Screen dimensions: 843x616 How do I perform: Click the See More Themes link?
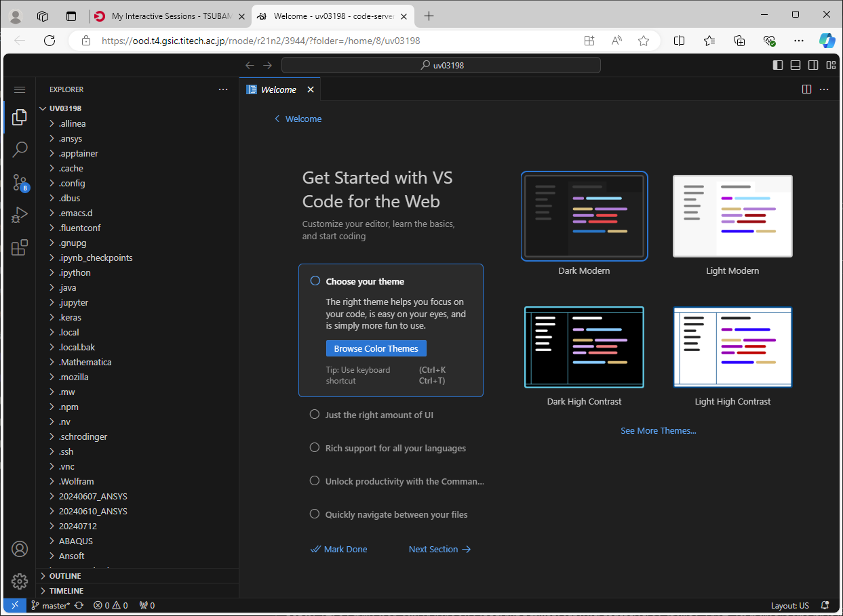(x=658, y=430)
